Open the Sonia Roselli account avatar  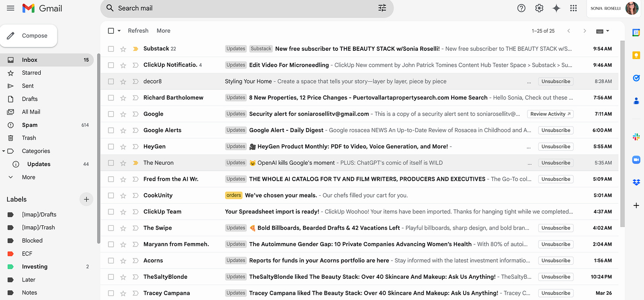coord(632,8)
